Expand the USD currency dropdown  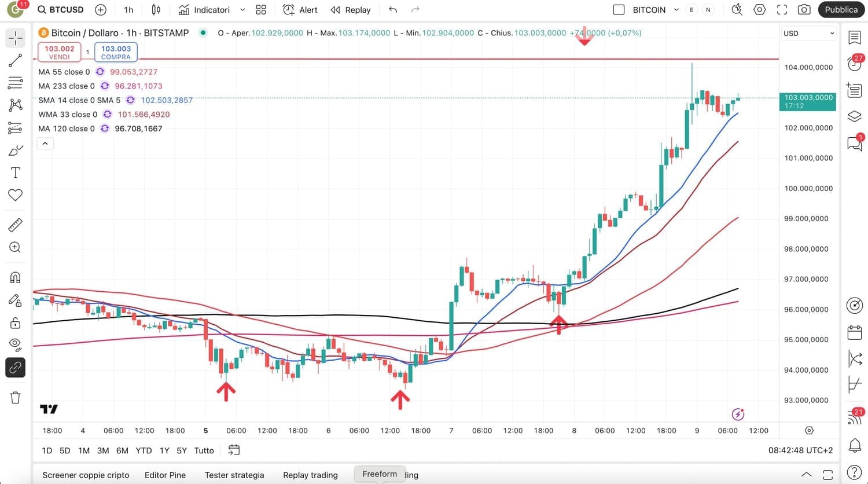coord(808,33)
